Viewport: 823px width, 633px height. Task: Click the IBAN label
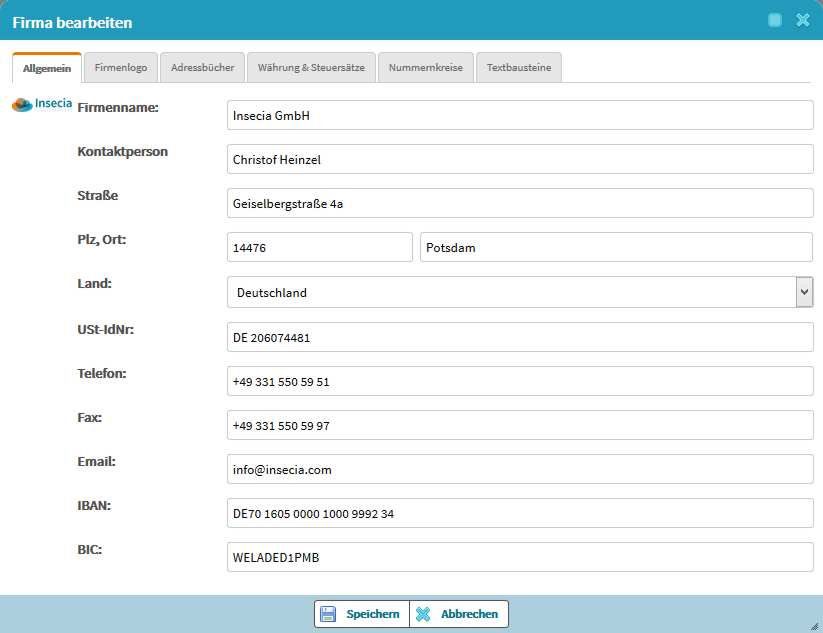tap(94, 506)
